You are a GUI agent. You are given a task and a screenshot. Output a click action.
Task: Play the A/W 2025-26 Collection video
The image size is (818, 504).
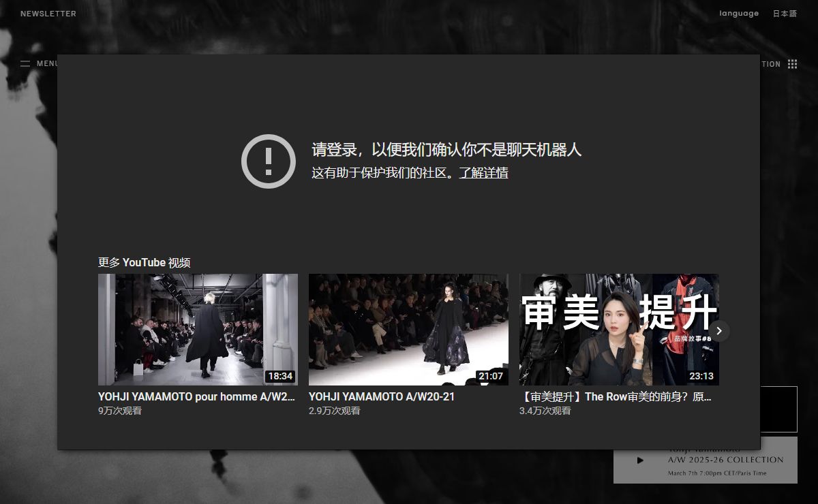(639, 460)
